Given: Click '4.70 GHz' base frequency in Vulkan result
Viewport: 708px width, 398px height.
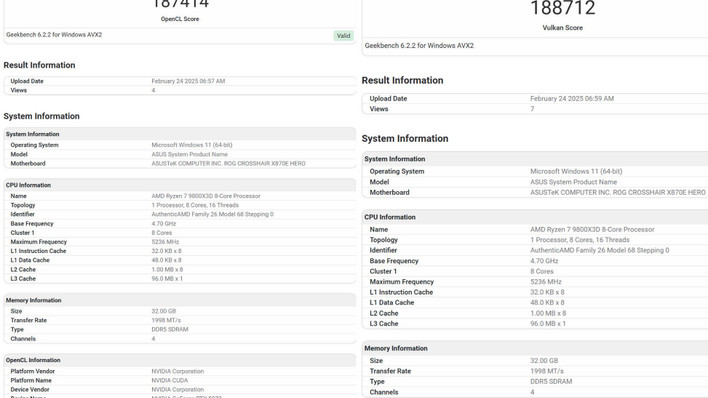Looking at the screenshot, I should pyautogui.click(x=544, y=261).
